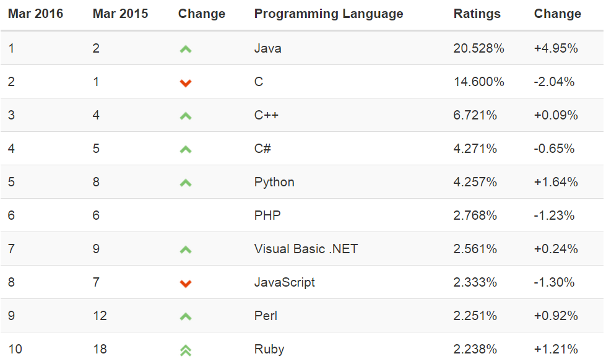Click the Change header next to Mar 2015

pyautogui.click(x=201, y=14)
